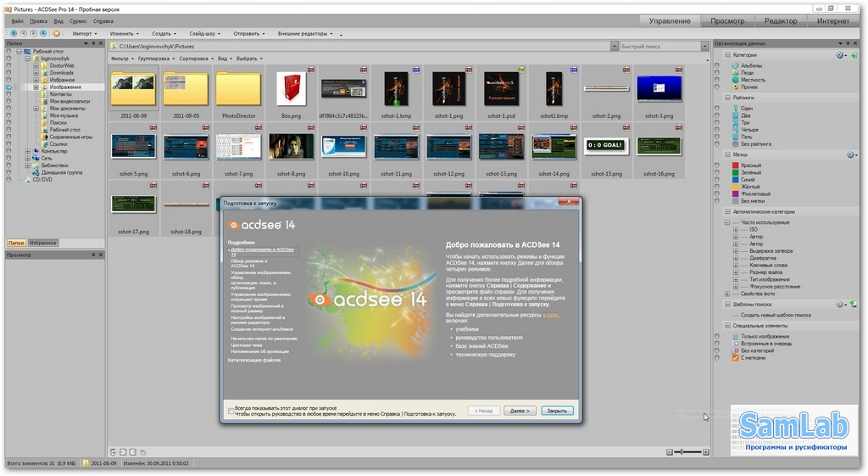868x476 pixels.
Task: Click 'Каталогизация файлов' link in dialog sidebar
Action: click(x=254, y=361)
